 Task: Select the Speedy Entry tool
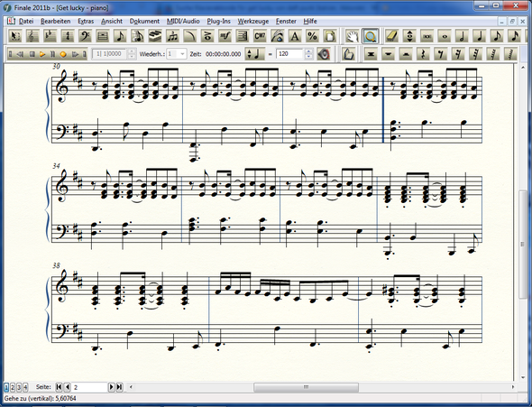pos(137,35)
